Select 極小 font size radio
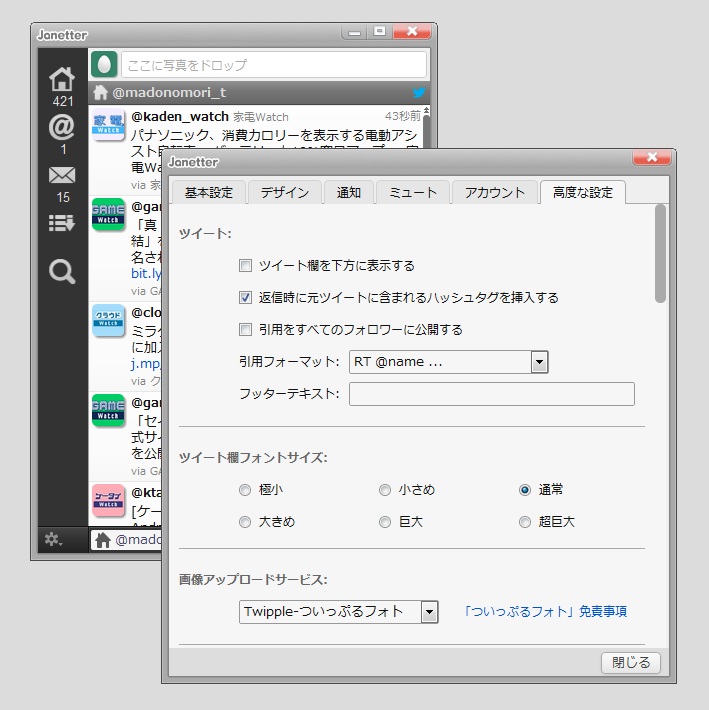 245,490
